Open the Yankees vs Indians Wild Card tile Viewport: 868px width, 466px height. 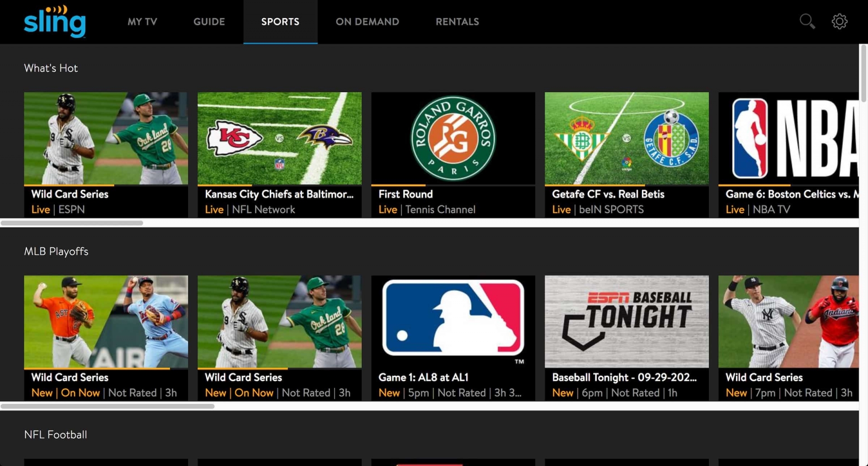click(x=788, y=322)
